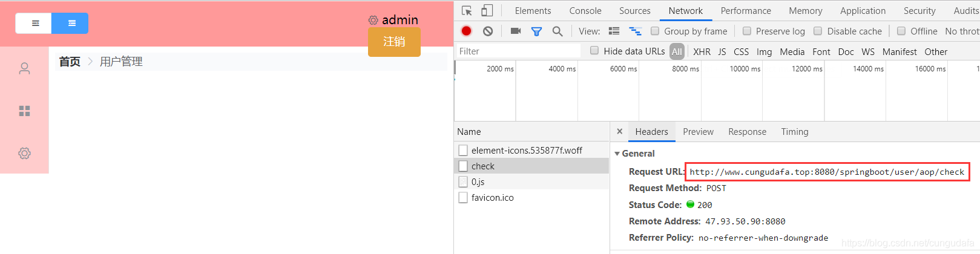The width and height of the screenshot is (980, 254).
Task: Enable the Preserve log checkbox
Action: tap(747, 31)
